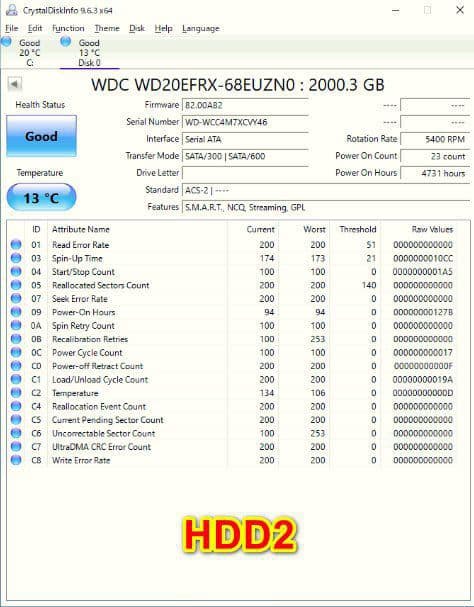The height and width of the screenshot is (607, 474).
Task: Open the Function menu
Action: [x=68, y=28]
